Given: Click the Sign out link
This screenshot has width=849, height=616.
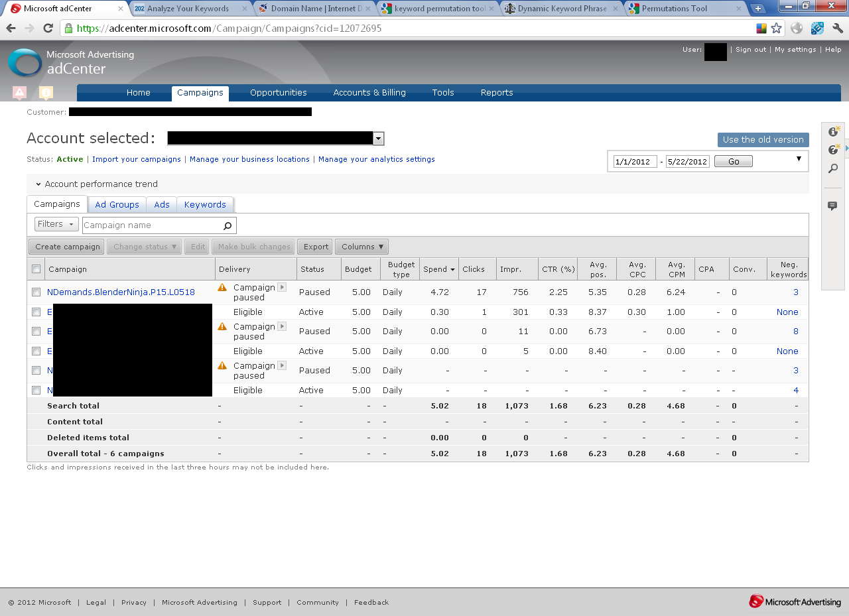Looking at the screenshot, I should click(751, 50).
